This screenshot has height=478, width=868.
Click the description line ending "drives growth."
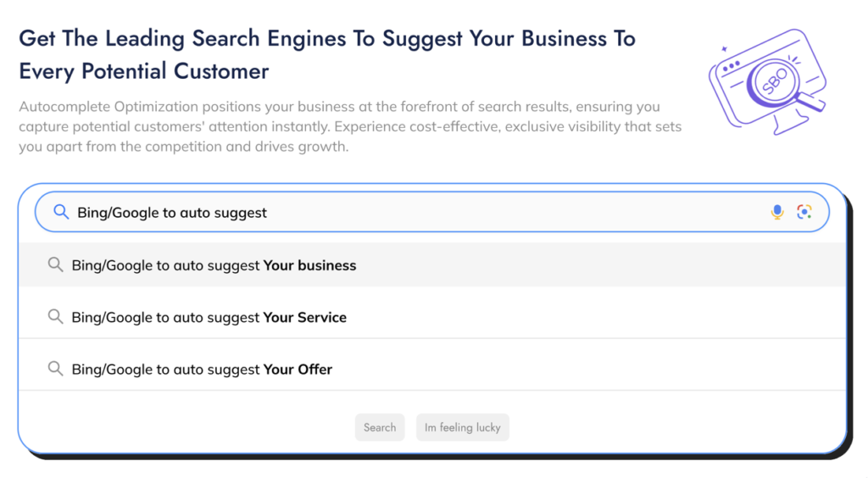tap(183, 146)
